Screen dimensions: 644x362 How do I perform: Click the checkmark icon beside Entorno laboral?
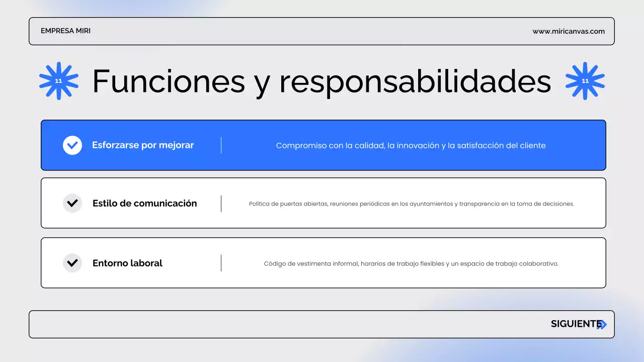pos(72,263)
